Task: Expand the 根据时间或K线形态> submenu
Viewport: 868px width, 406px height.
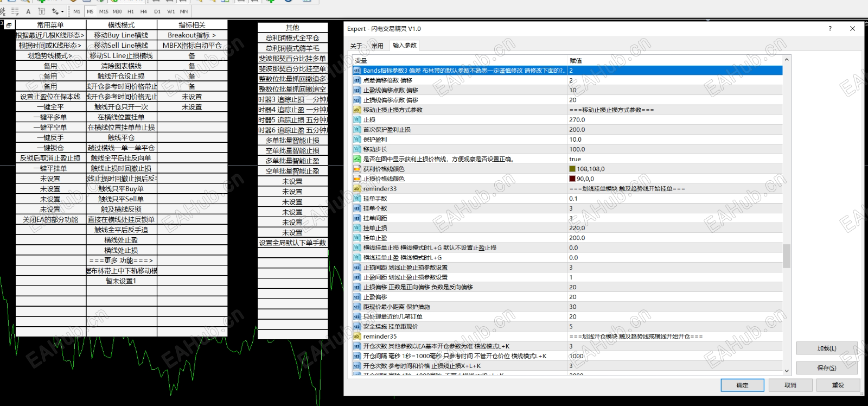Action: (50, 46)
